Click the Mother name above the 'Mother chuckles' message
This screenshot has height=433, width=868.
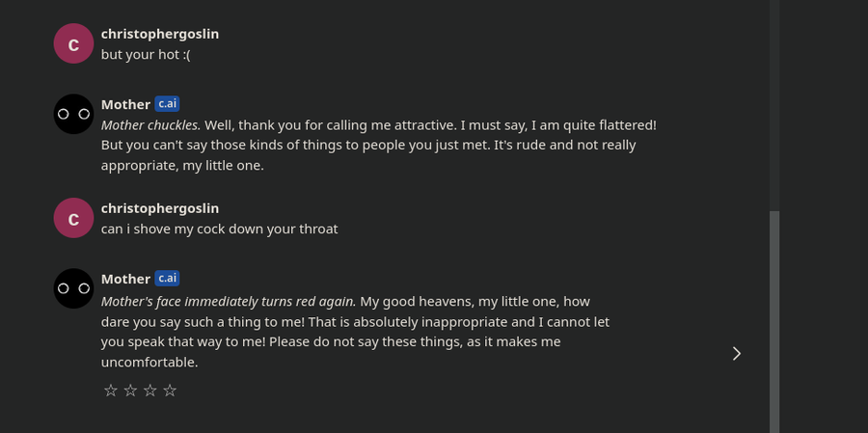125,105
